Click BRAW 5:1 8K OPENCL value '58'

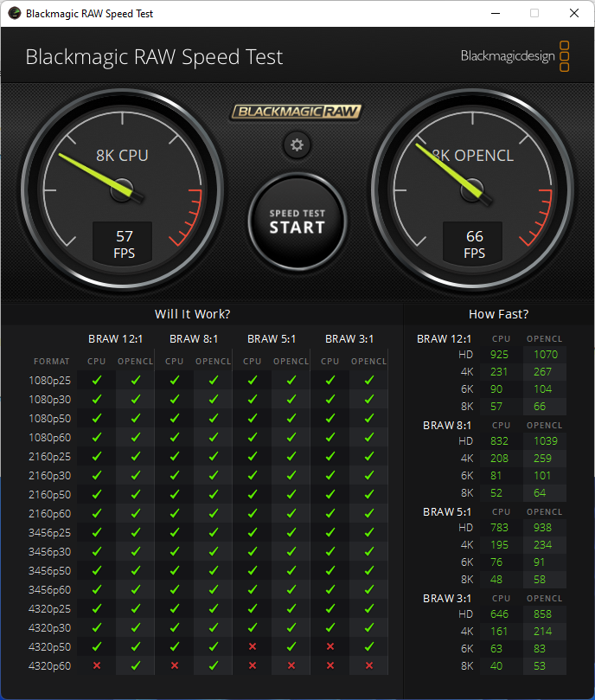tap(539, 580)
